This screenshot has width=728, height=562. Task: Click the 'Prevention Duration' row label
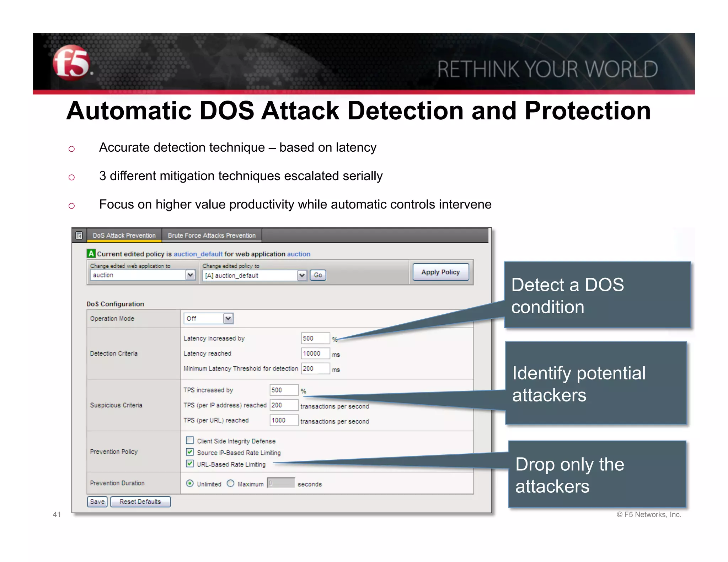click(x=117, y=483)
